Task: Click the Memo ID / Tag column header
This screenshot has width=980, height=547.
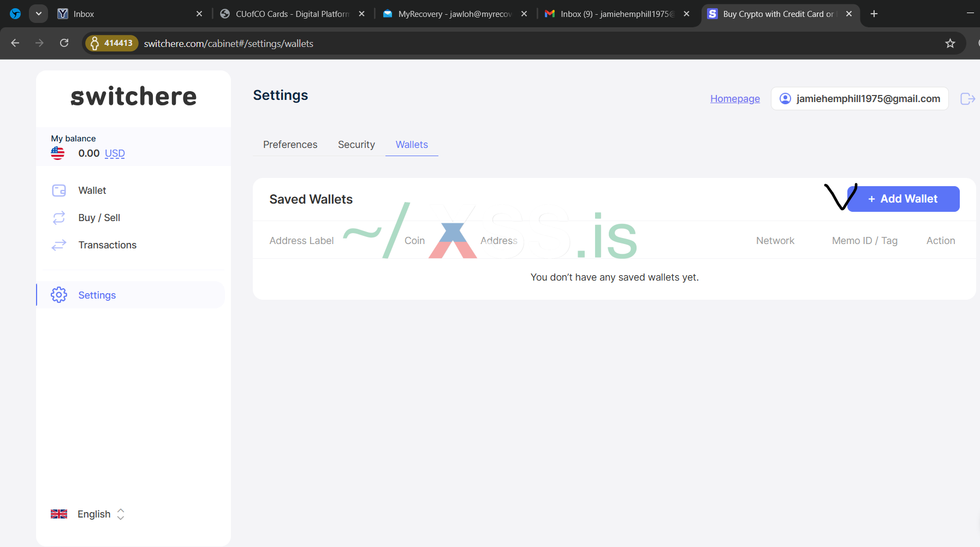Action: (865, 241)
